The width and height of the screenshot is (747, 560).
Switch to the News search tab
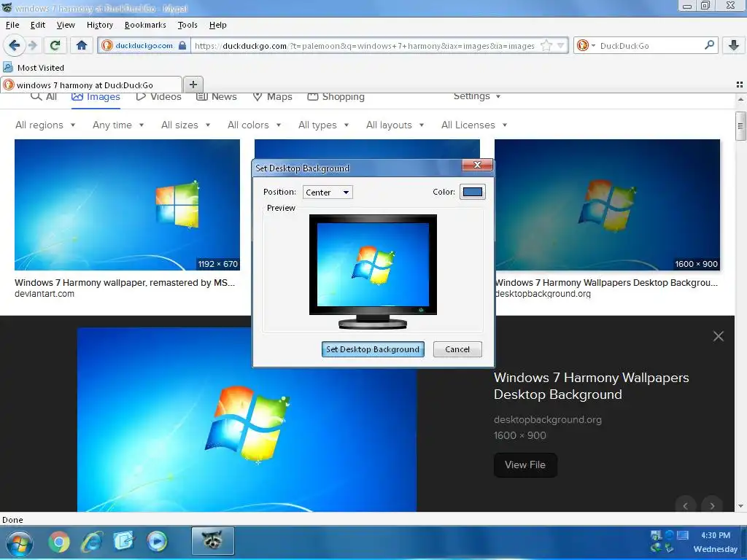[217, 97]
